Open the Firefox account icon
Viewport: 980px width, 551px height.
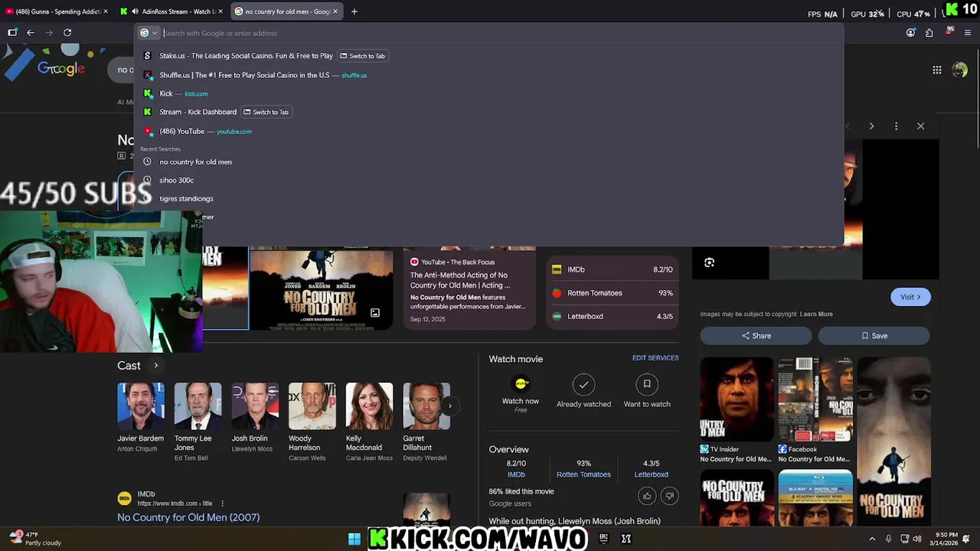(x=910, y=32)
